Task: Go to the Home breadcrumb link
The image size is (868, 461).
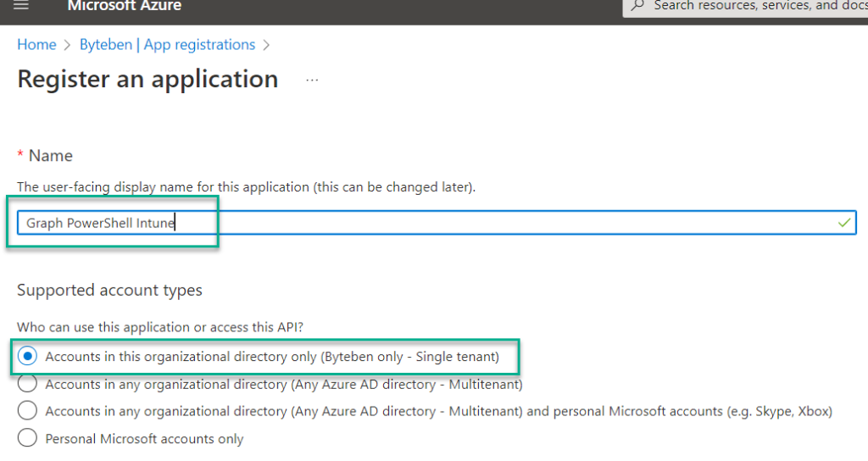Action: (x=36, y=45)
